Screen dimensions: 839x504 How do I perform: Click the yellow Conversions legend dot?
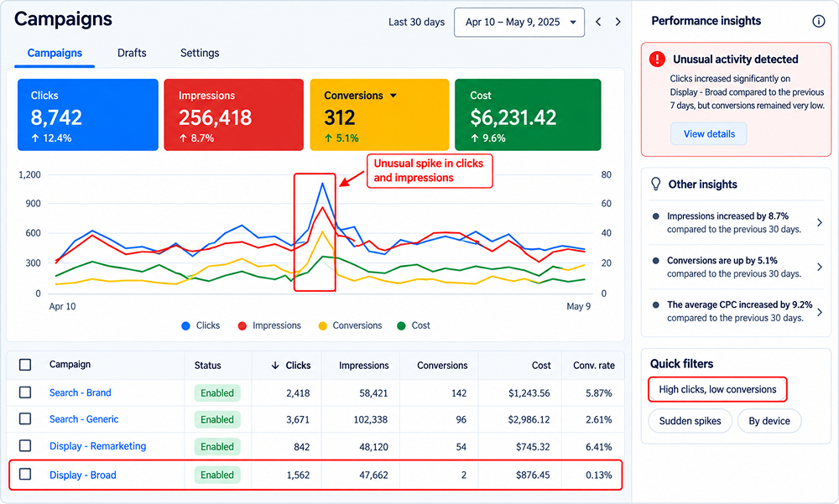pos(323,326)
